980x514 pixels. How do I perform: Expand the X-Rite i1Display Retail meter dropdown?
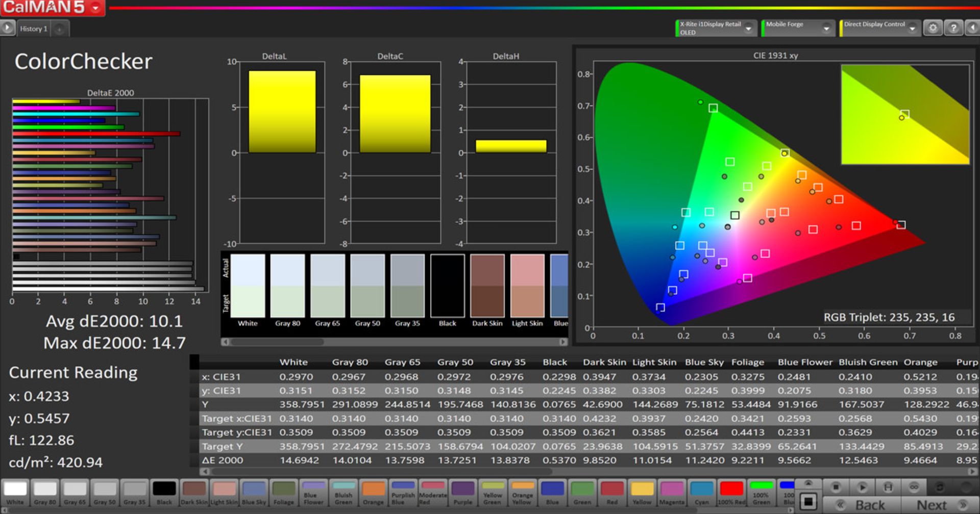(748, 29)
